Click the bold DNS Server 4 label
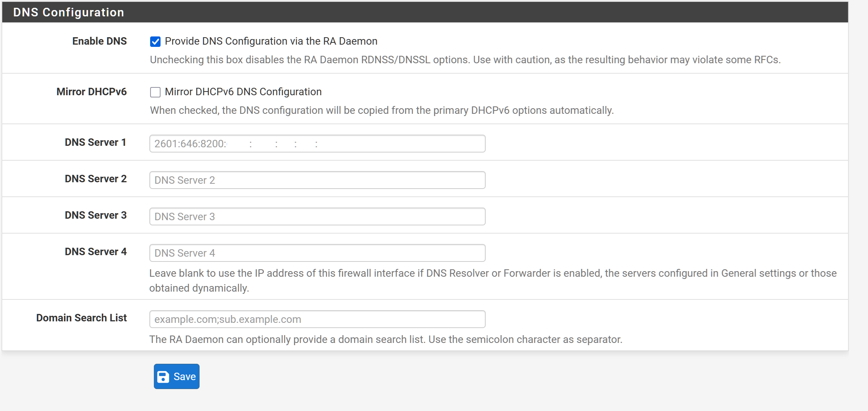Viewport: 868px width, 411px height. click(x=95, y=252)
